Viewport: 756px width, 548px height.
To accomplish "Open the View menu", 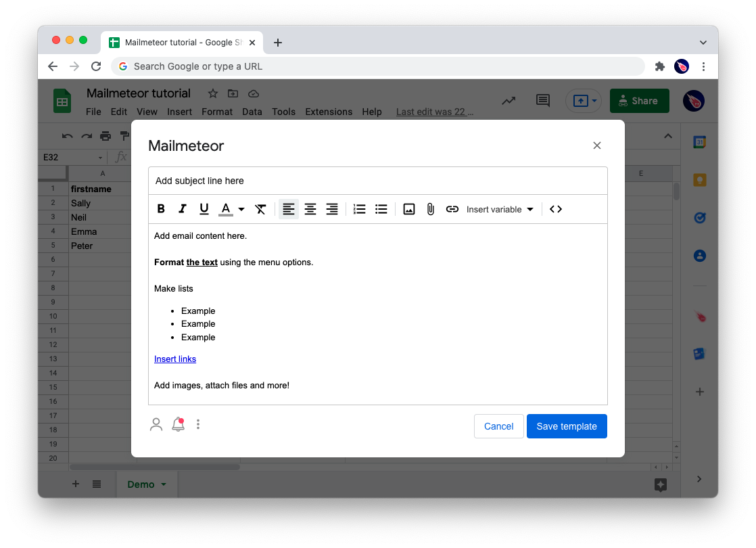I will (x=147, y=112).
